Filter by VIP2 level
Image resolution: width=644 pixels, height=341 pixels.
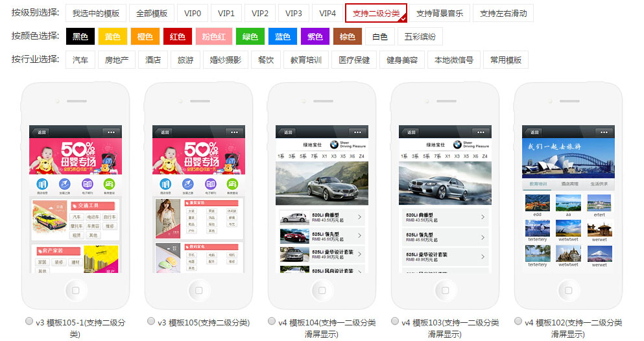[x=260, y=13]
